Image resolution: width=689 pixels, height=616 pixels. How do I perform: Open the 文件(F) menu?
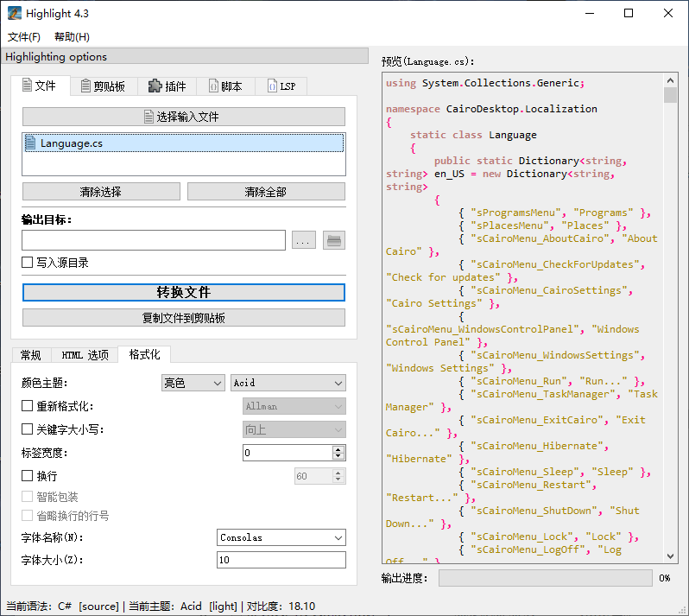tap(23, 36)
